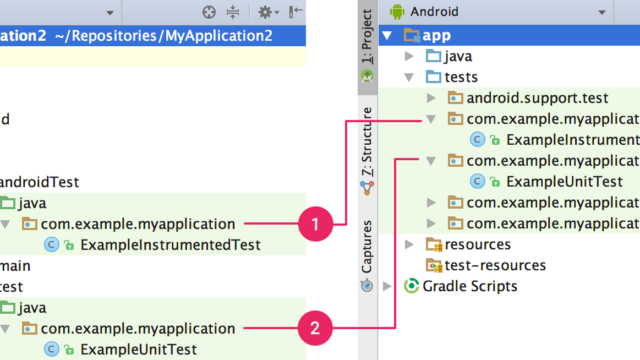
Task: Expand the Gradle Scripts node
Action: pos(387,286)
